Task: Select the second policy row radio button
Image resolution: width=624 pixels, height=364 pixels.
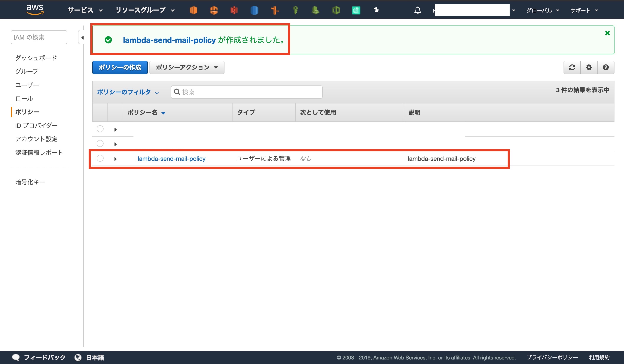Action: (100, 143)
